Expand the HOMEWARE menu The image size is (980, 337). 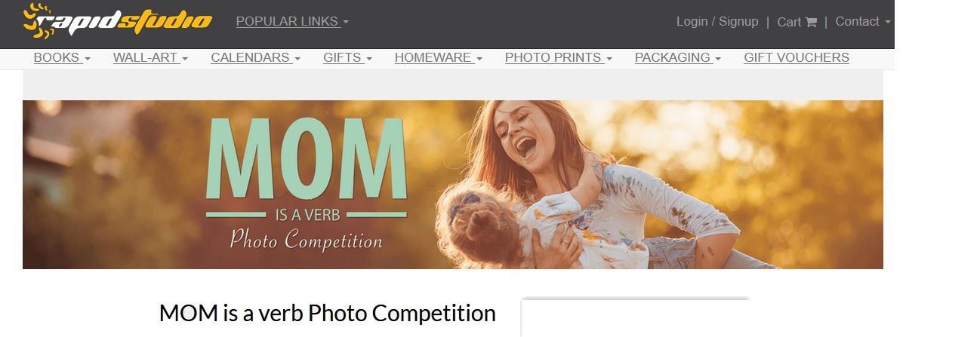pos(439,58)
